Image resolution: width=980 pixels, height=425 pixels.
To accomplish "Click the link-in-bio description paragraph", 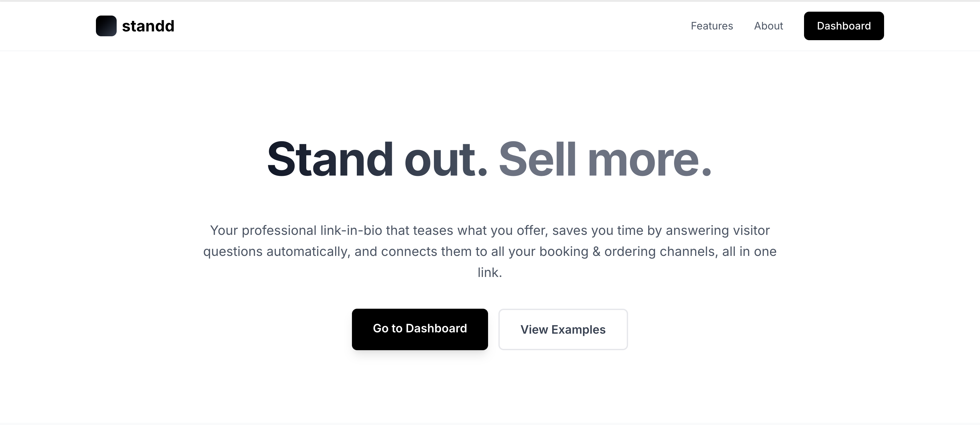I will pos(490,251).
